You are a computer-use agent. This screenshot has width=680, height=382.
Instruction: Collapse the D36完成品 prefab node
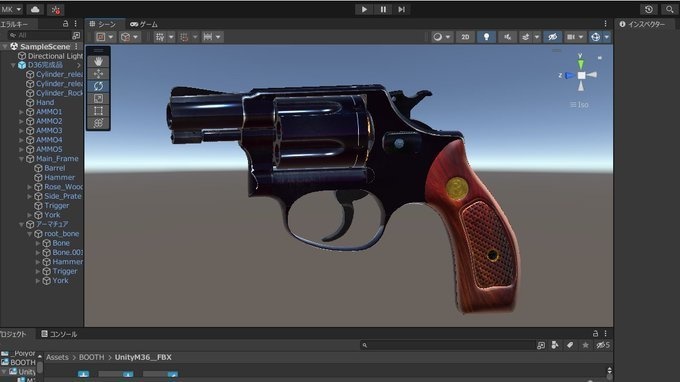pos(13,65)
